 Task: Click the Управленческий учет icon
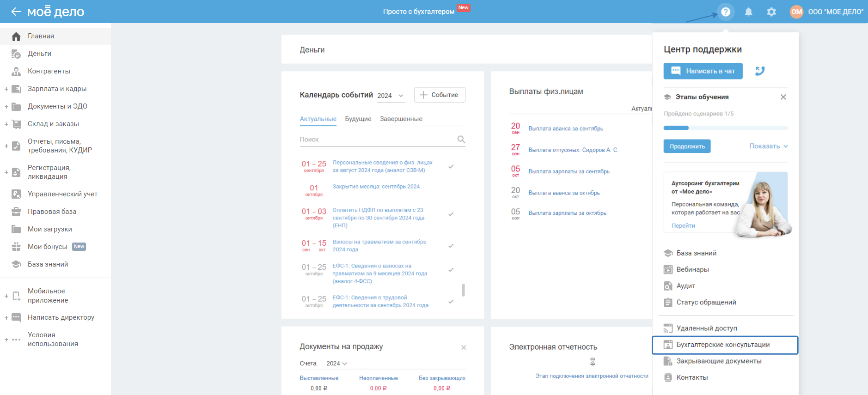[x=16, y=194]
